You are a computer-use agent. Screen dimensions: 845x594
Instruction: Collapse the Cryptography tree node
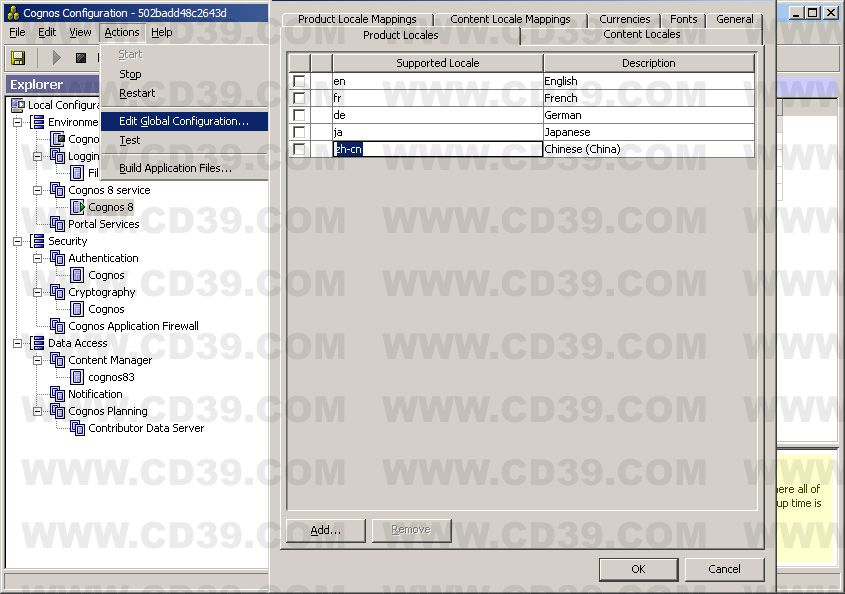click(38, 292)
